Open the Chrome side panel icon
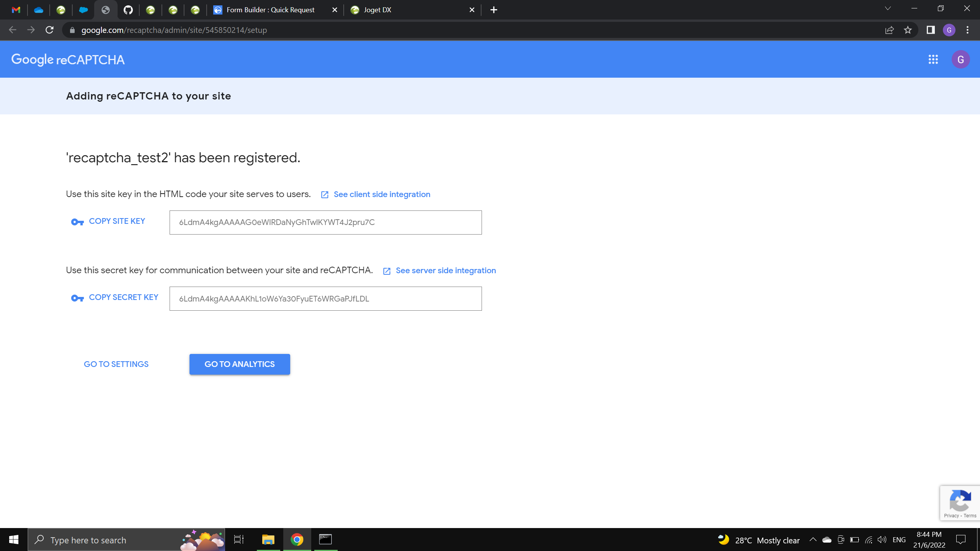 click(931, 30)
